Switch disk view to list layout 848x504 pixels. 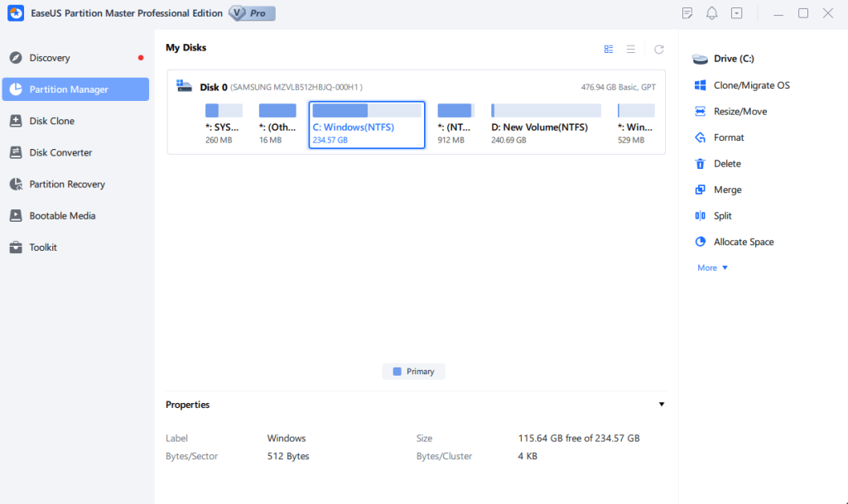[630, 49]
